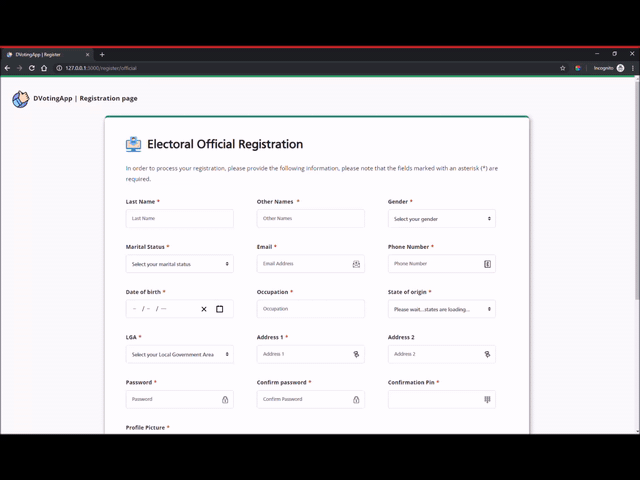Click the Address 1 input field
640x480 pixels.
click(x=311, y=354)
